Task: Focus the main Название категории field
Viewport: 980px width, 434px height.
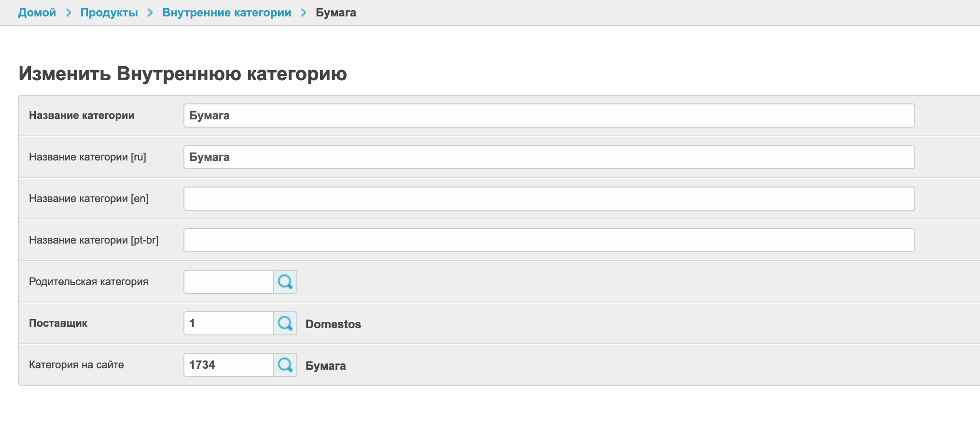Action: tap(549, 116)
